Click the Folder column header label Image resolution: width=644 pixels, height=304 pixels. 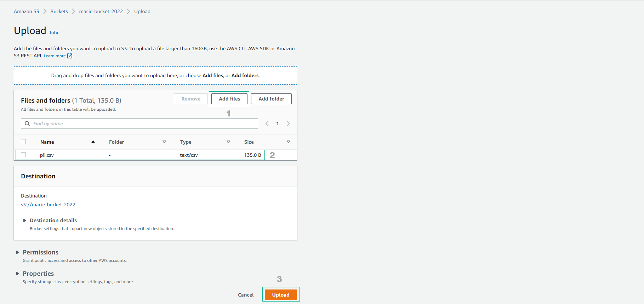[x=116, y=142]
